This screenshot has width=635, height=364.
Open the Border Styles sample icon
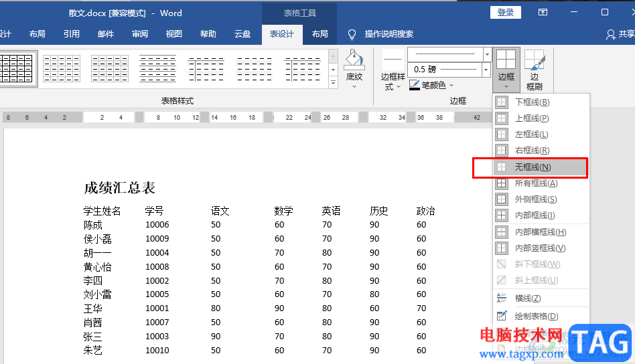(393, 60)
